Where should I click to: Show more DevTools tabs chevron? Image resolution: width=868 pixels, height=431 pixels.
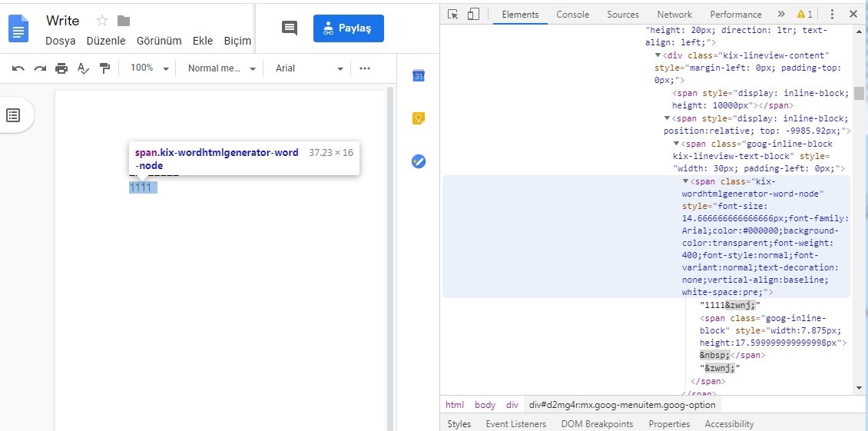[x=781, y=15]
